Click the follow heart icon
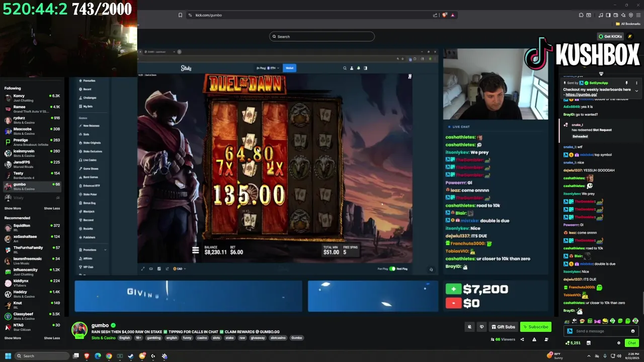The height and width of the screenshot is (362, 644). pyautogui.click(x=481, y=327)
